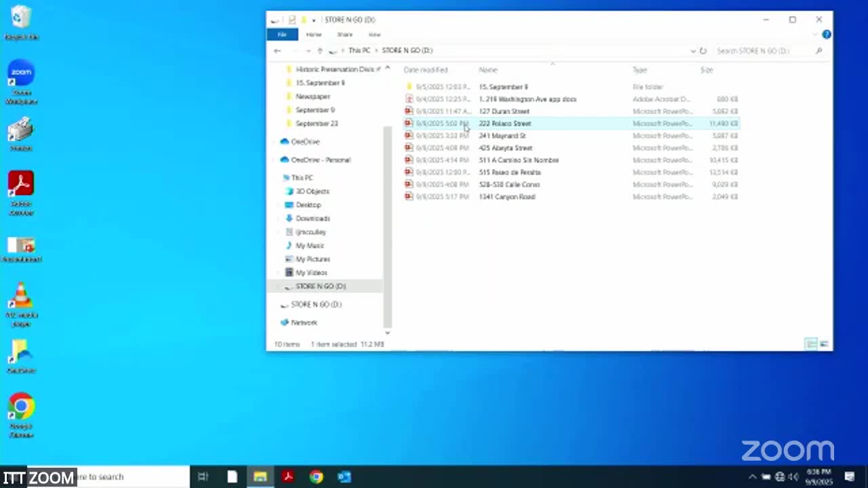Click the Up one level arrow
The width and height of the screenshot is (868, 488).
point(320,51)
